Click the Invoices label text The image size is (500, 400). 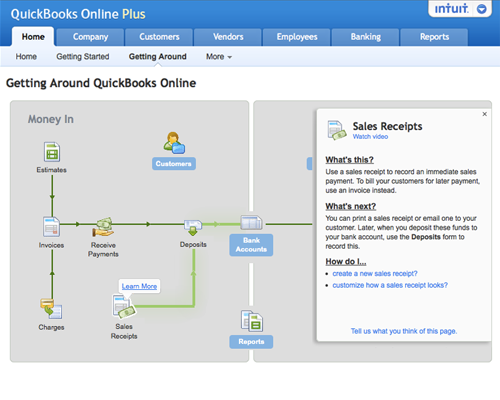pyautogui.click(x=51, y=245)
